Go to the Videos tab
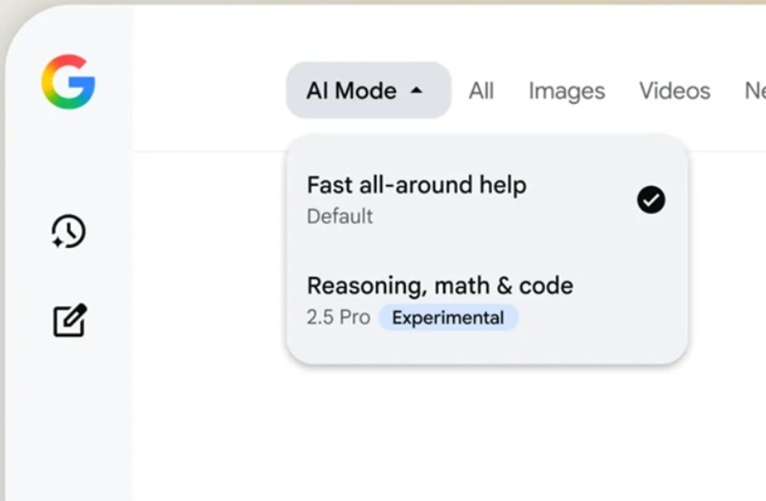The width and height of the screenshot is (766, 501). tap(674, 91)
